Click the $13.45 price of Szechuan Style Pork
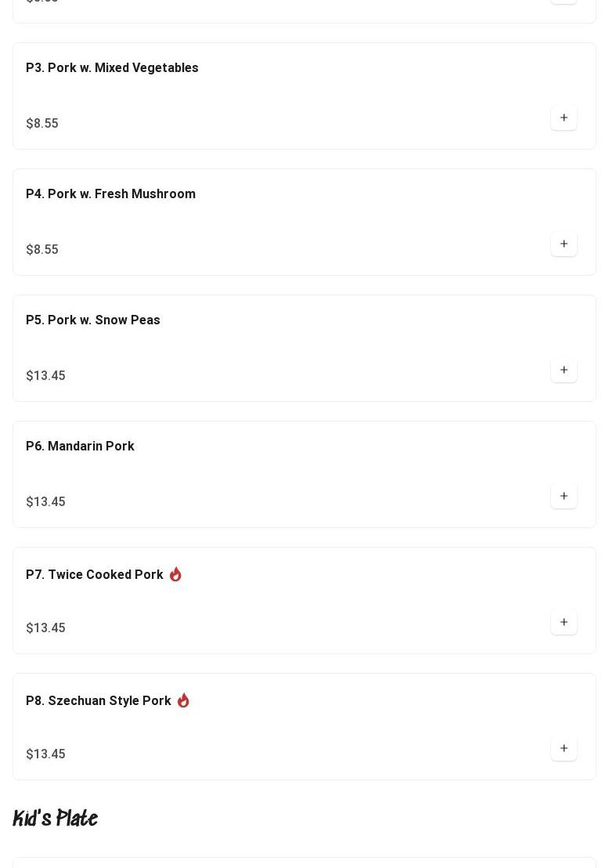Screen dimensions: 609x868 pyautogui.click(x=45, y=754)
